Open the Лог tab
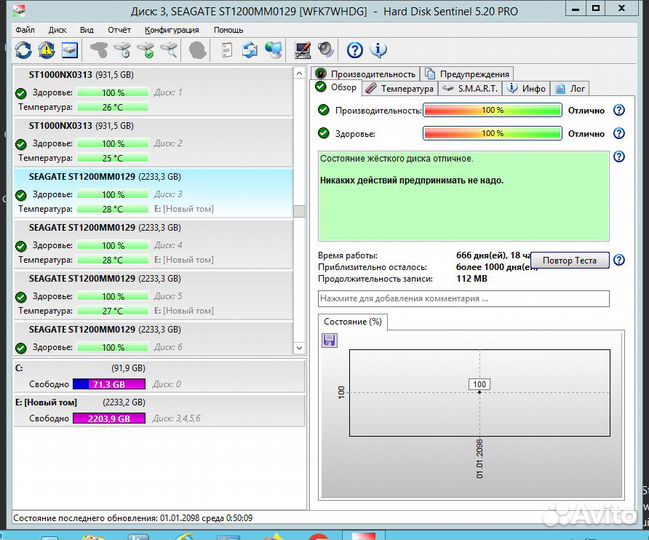Screen dimensions: 649x540 click(570, 88)
